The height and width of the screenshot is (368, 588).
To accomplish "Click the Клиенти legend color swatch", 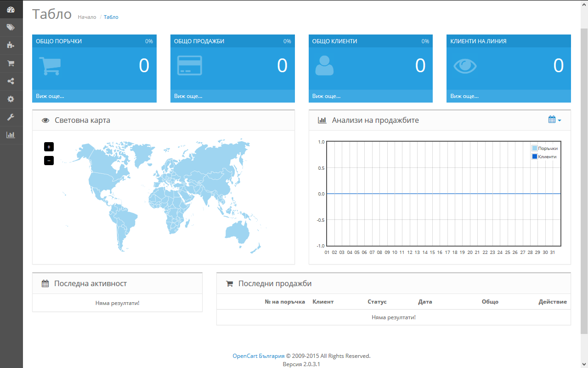I will click(x=534, y=156).
